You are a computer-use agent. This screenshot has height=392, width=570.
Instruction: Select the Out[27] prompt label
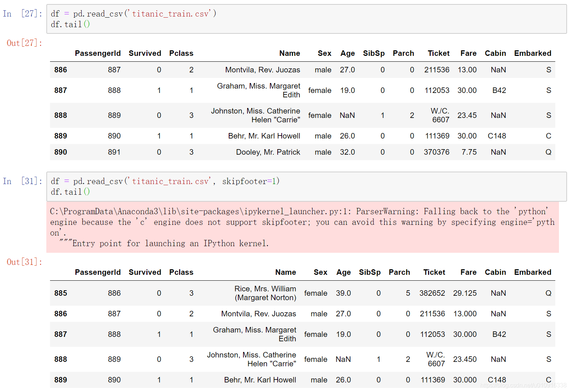(x=23, y=43)
